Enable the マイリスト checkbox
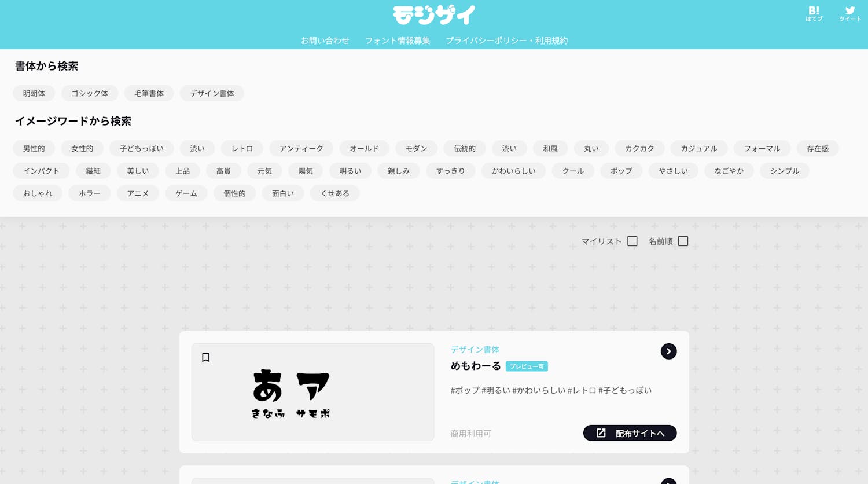The height and width of the screenshot is (484, 868). pyautogui.click(x=632, y=241)
